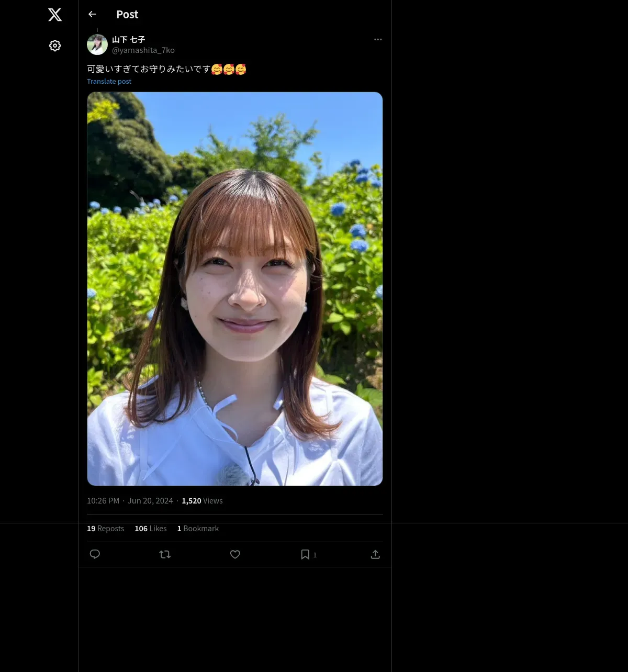Open the 山下 七子 display name
The height and width of the screenshot is (672, 628).
click(x=128, y=39)
